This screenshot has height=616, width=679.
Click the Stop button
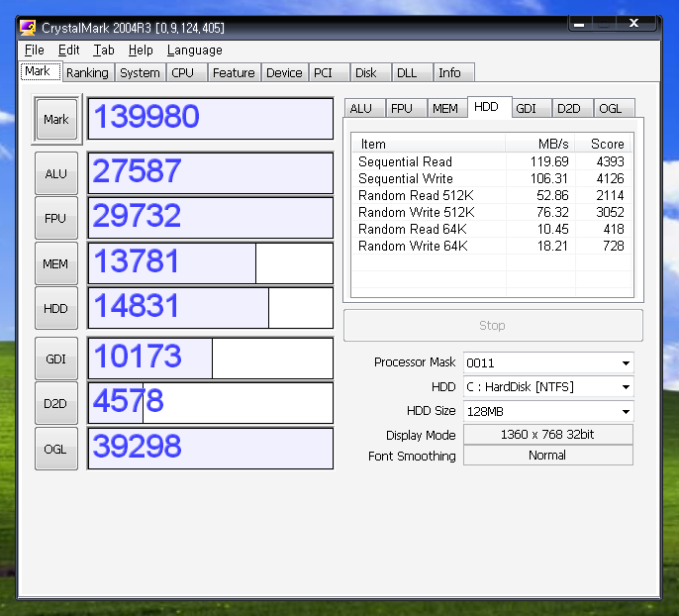pyautogui.click(x=493, y=325)
